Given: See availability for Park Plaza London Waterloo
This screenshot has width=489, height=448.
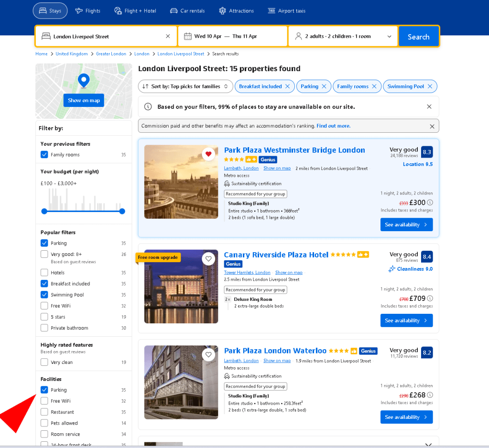Looking at the screenshot, I should point(406,417).
